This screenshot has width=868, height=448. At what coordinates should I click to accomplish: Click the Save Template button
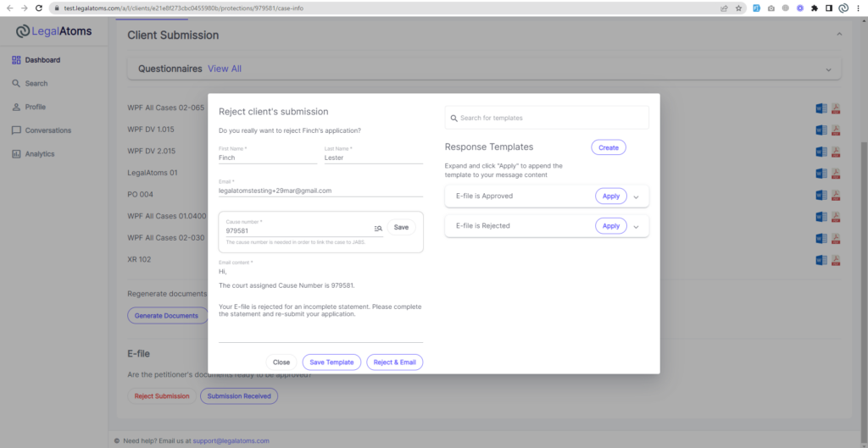[x=331, y=362]
